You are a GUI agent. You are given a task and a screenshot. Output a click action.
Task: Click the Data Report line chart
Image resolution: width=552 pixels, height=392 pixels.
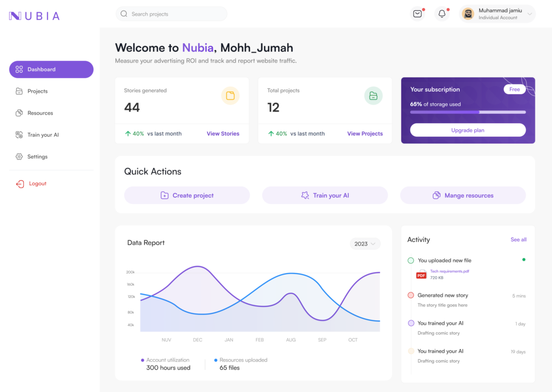(x=260, y=299)
